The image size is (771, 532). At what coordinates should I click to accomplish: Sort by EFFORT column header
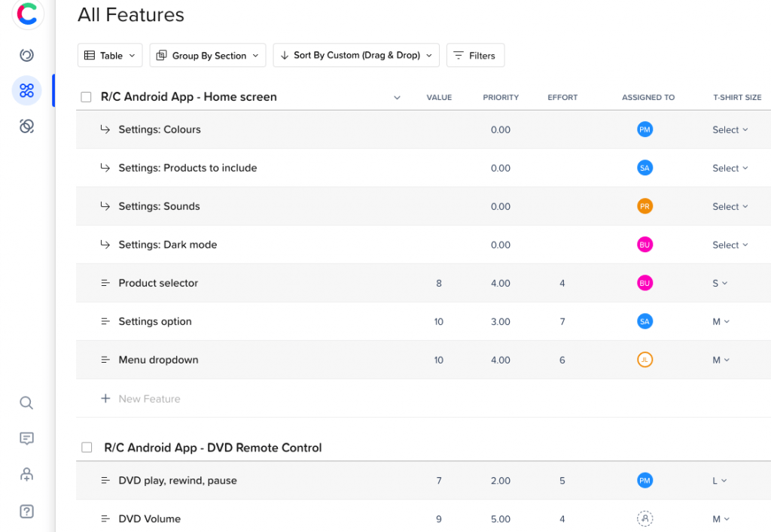click(x=562, y=97)
